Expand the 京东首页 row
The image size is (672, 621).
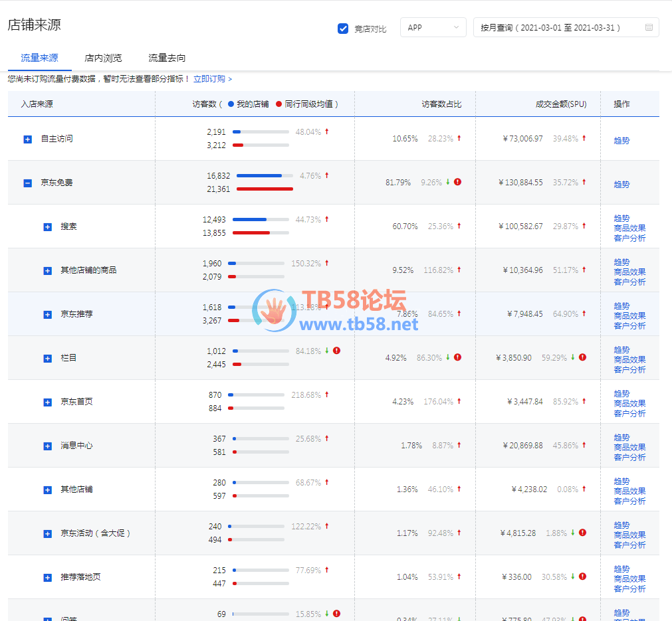pos(48,402)
